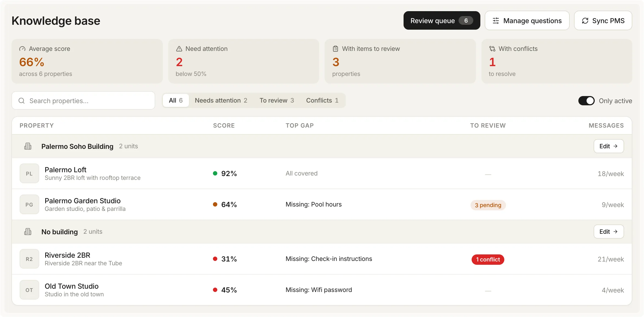644x317 pixels.
Task: Click red score dot for Riverside 2BR
Action: pos(215,259)
